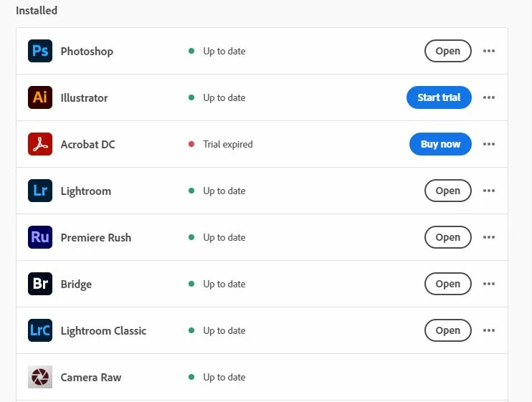Open more options for Lightroom
Screen dimensions: 532x402
click(x=489, y=191)
